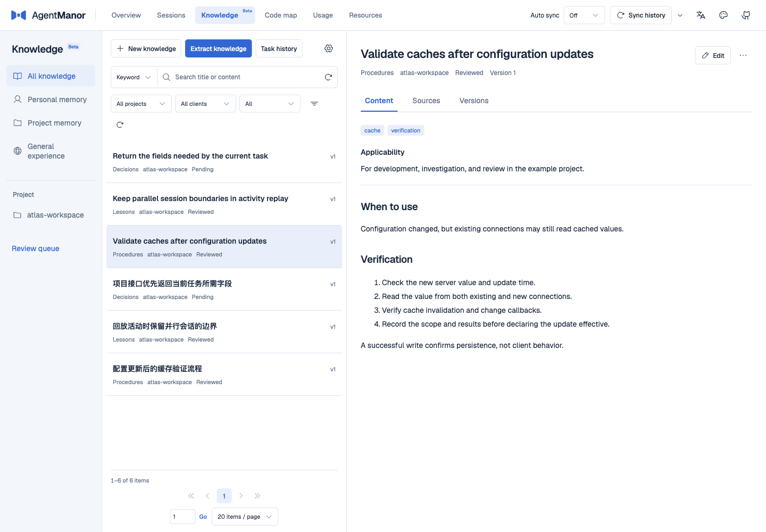Expand the Sync history dropdown arrow
This screenshot has width=766, height=532.
680,15
